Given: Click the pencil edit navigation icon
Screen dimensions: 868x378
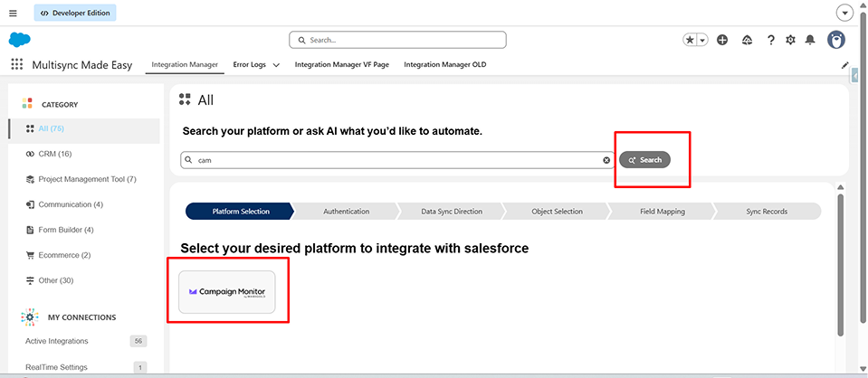Looking at the screenshot, I should (844, 65).
